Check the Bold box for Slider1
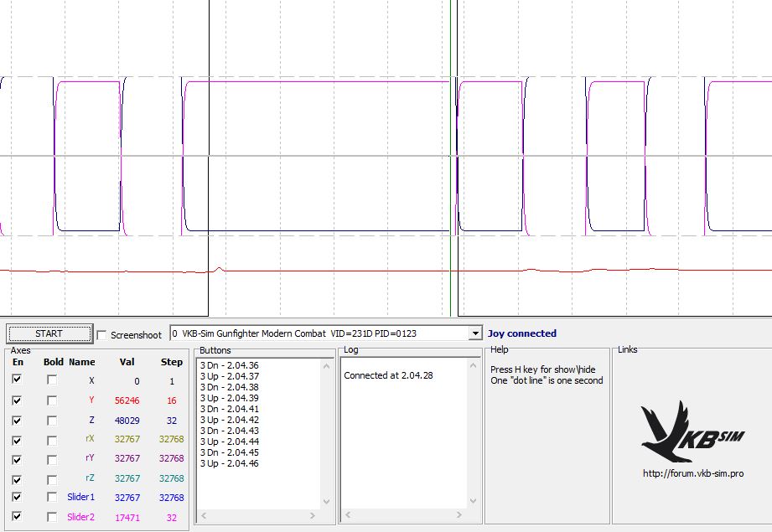The width and height of the screenshot is (772, 532). (52, 498)
